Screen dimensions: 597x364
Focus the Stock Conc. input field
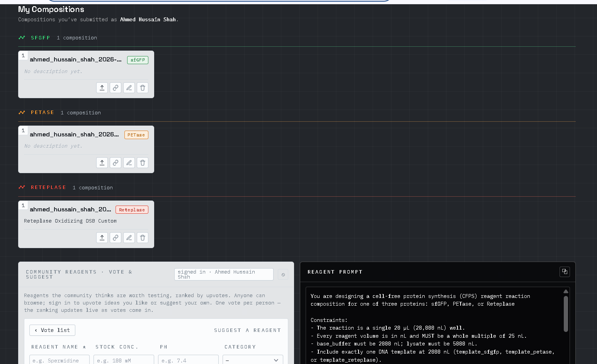pyautogui.click(x=124, y=360)
